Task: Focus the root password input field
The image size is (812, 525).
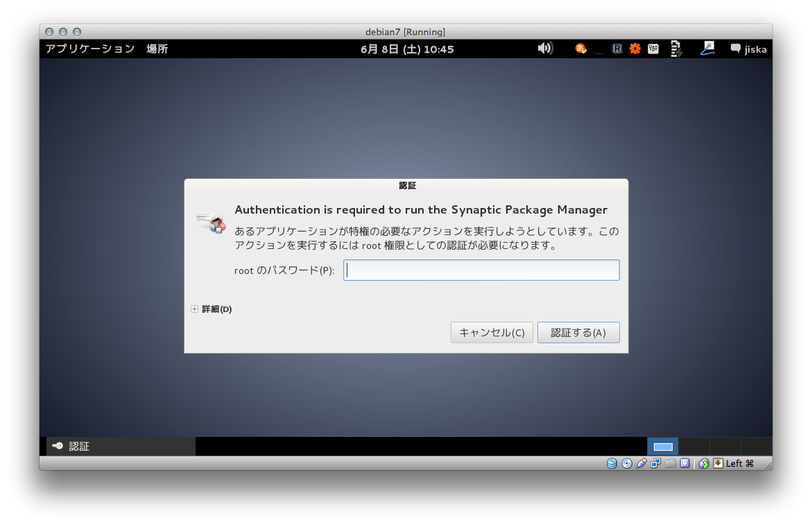Action: click(x=481, y=270)
